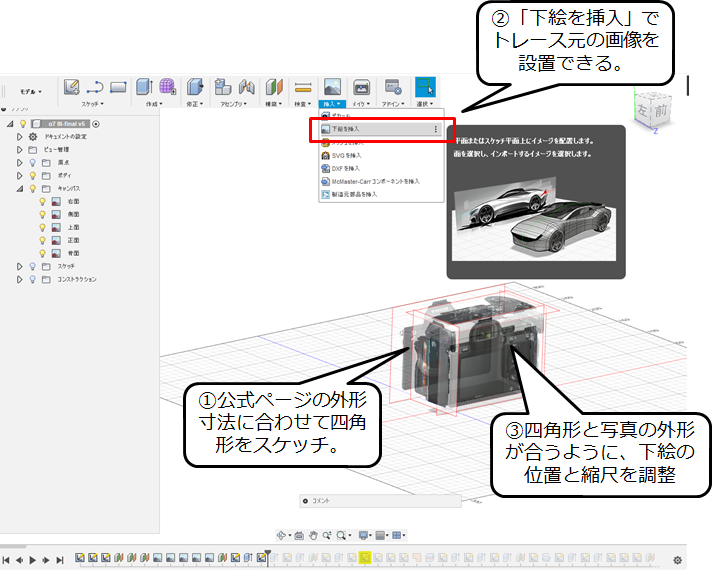Image resolution: width=712 pixels, height=570 pixels.
Task: Click the 左 face of the ViewCube
Action: (642, 109)
